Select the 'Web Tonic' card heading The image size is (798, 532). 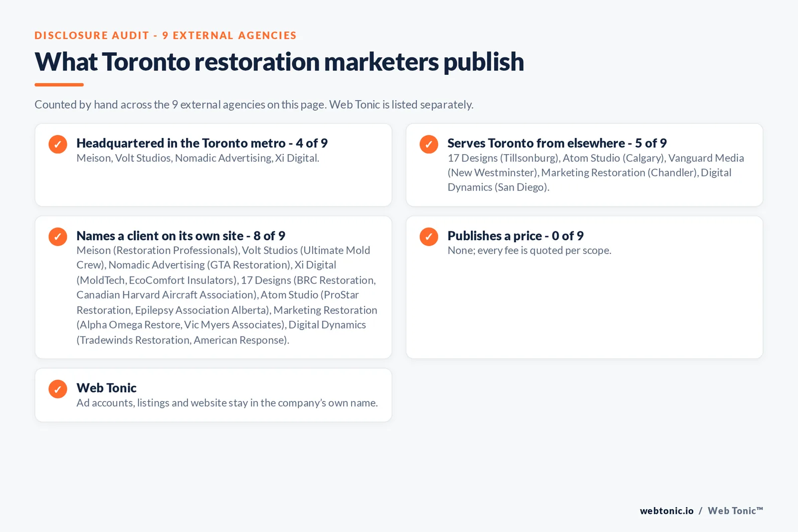(106, 388)
